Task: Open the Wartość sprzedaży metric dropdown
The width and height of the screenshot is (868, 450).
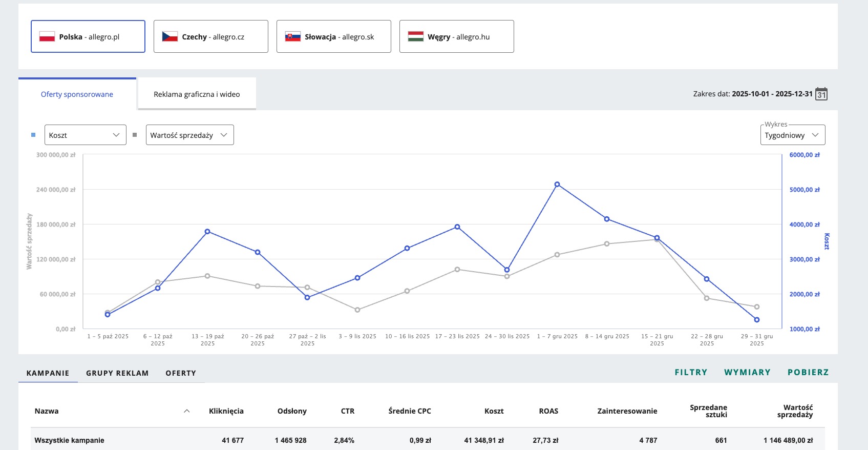Action: (189, 135)
